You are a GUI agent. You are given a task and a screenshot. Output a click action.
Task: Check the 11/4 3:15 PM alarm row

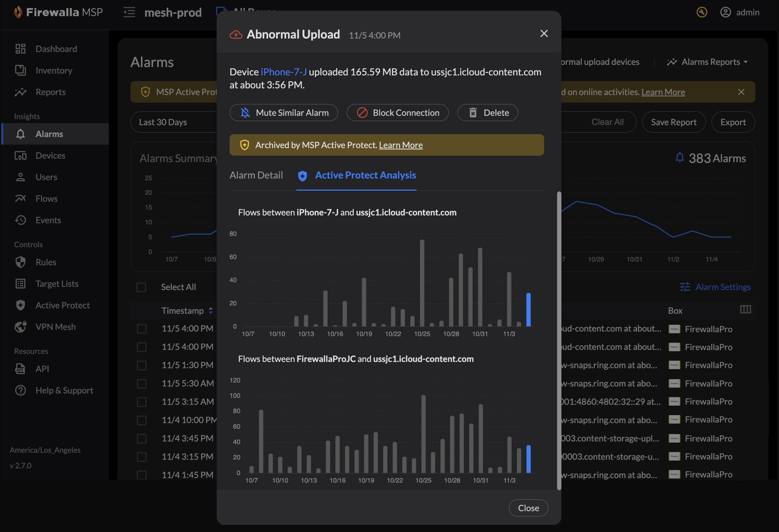(x=142, y=457)
